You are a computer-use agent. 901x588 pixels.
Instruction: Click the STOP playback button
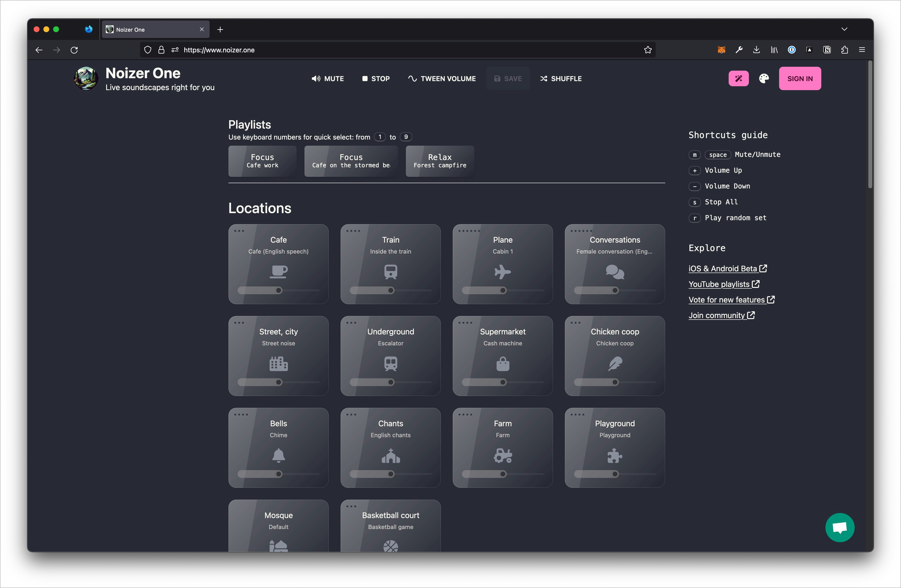tap(376, 79)
